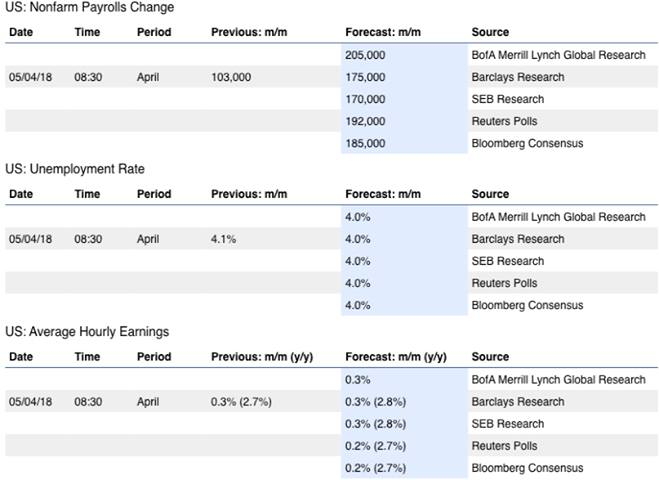659x480 pixels.
Task: Select the 205,000 forecast cell
Action: pos(366,55)
